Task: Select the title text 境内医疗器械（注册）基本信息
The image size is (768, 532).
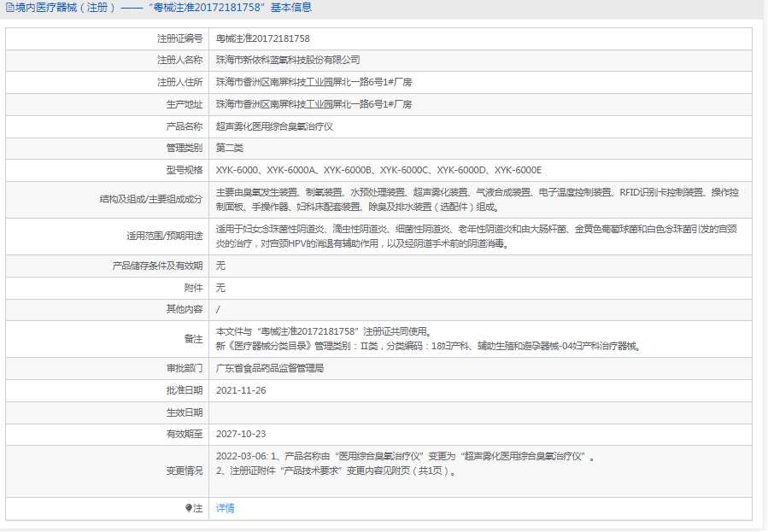Action: click(x=163, y=8)
